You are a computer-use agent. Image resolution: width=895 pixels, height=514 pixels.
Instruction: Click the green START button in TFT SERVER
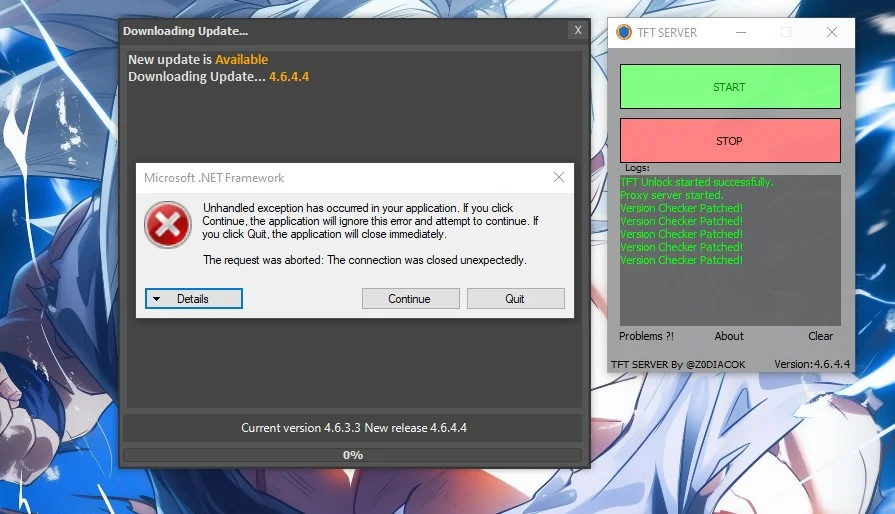(730, 87)
